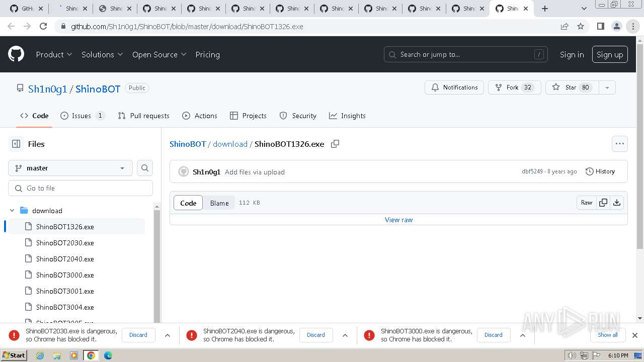
Task: Open Windows Explorer folder in taskbar
Action: tap(57, 355)
